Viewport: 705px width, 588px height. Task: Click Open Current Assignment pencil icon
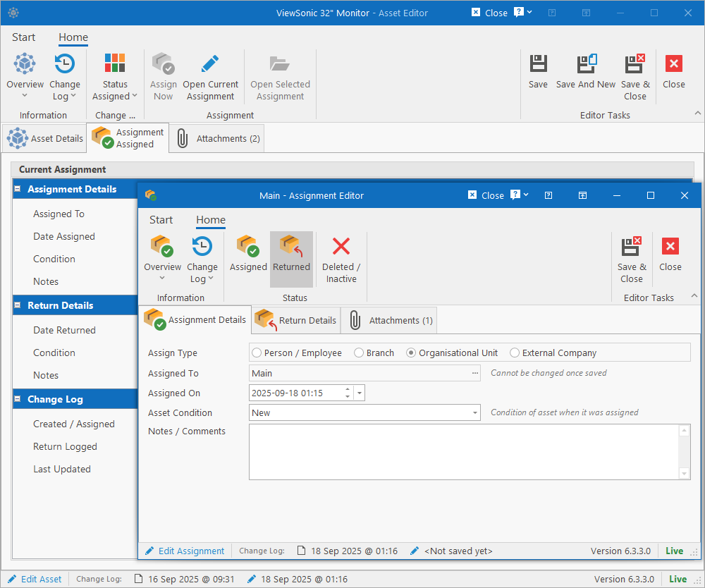[x=210, y=64]
